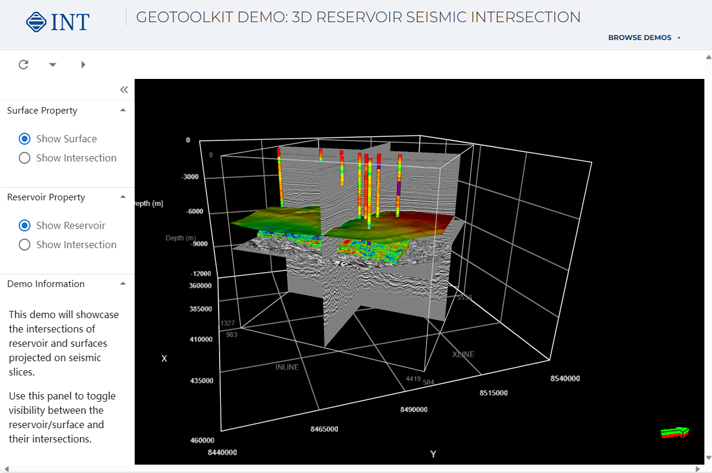Viewport: 712px width, 473px height.
Task: Select Show Intersection under Surface Property
Action: [25, 158]
